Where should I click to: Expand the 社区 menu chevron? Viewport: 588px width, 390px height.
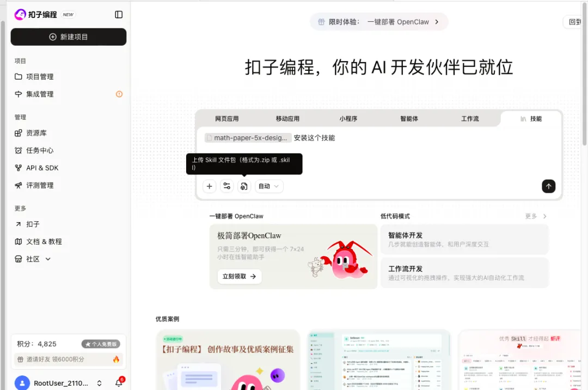48,259
